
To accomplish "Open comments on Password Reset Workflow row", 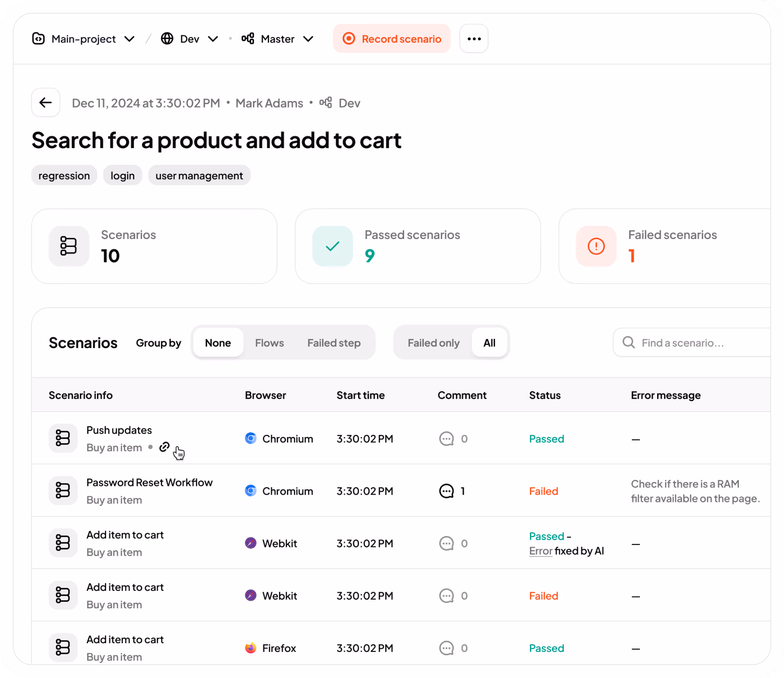I will [x=447, y=491].
